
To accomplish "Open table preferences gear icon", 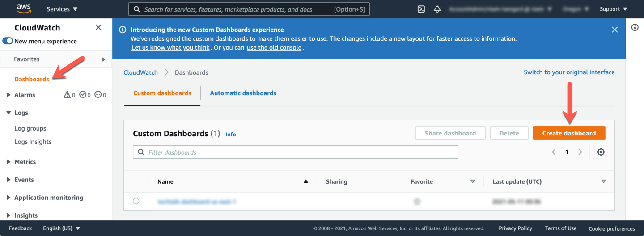I will coord(601,152).
